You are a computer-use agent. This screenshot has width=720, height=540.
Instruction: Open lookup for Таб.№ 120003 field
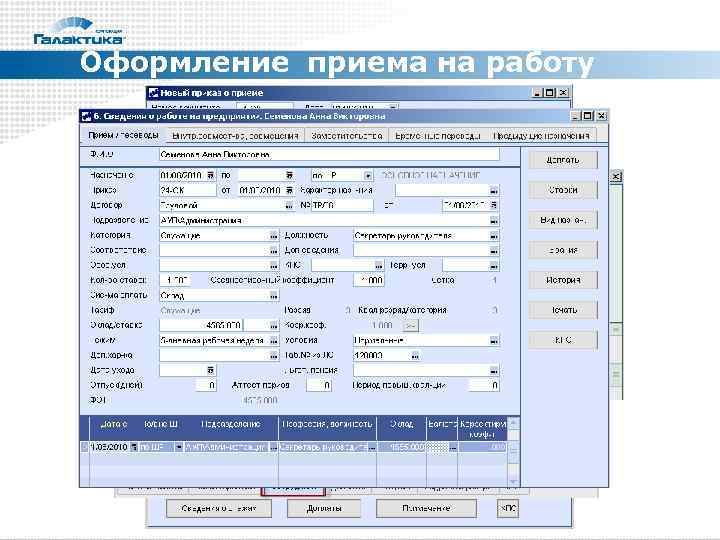[x=415, y=355]
